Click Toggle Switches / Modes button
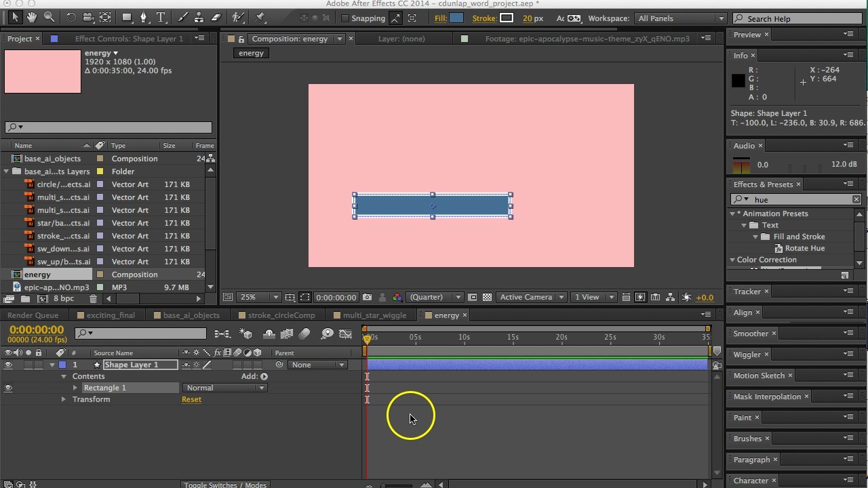The image size is (868, 488). point(225,485)
